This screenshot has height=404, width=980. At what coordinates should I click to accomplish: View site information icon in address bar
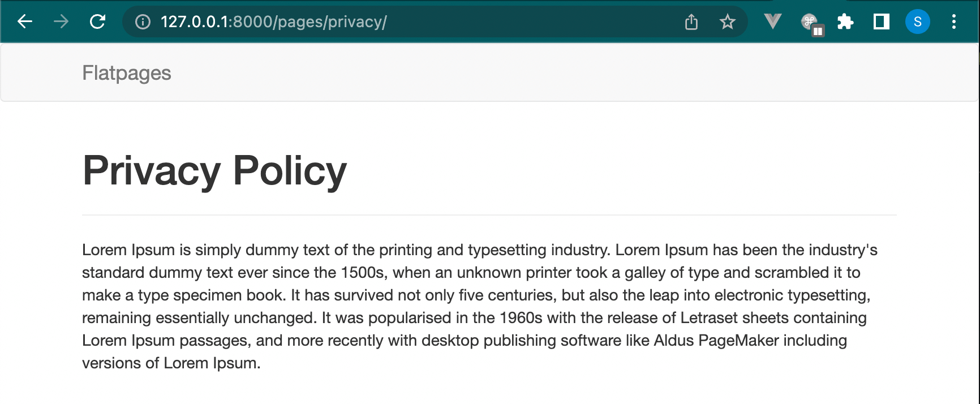point(143,22)
